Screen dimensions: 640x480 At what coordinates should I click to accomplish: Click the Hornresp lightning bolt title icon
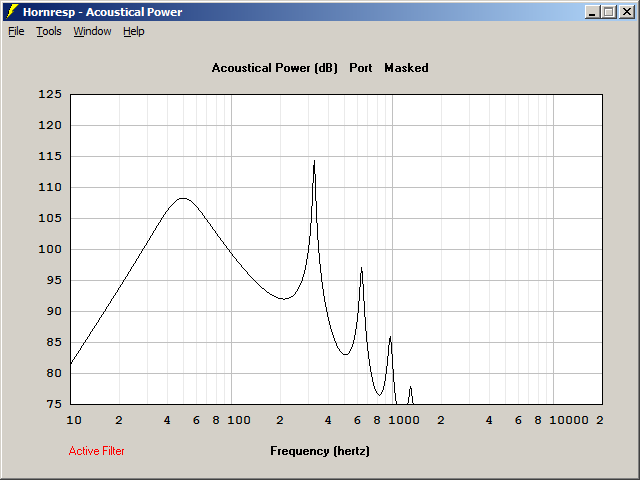coord(12,11)
